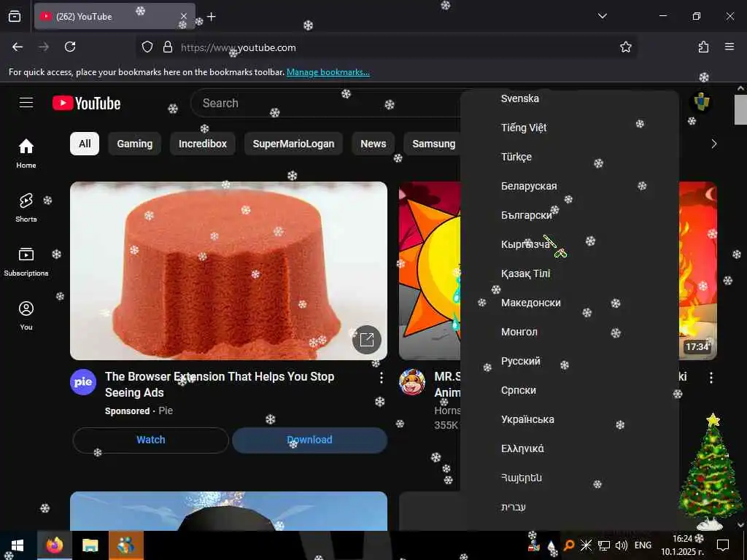Click the tracking protection shield icon
747x560 pixels.
click(x=147, y=47)
